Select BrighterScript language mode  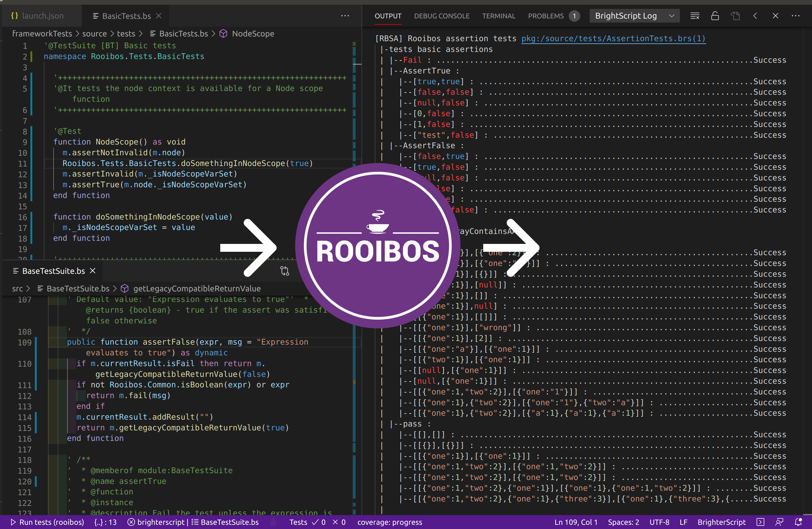pyautogui.click(x=721, y=522)
